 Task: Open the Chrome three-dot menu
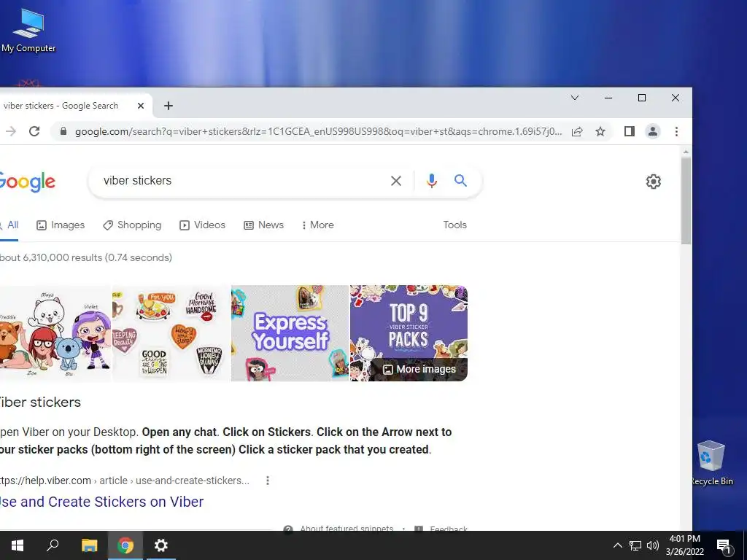[x=676, y=131]
